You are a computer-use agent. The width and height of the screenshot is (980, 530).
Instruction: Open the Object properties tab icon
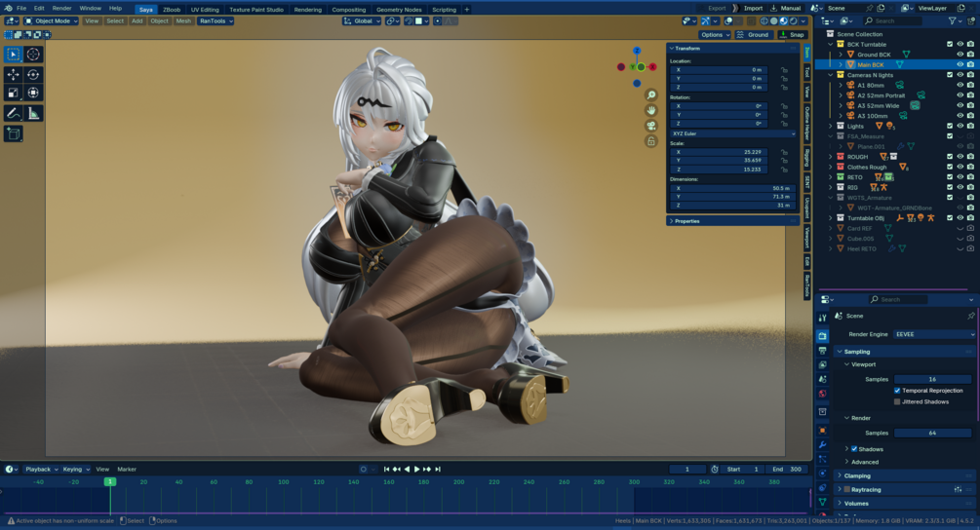[x=822, y=430]
